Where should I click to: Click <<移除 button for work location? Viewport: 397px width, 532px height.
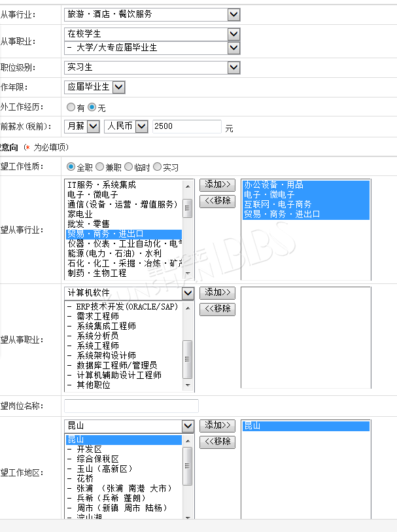tap(217, 442)
